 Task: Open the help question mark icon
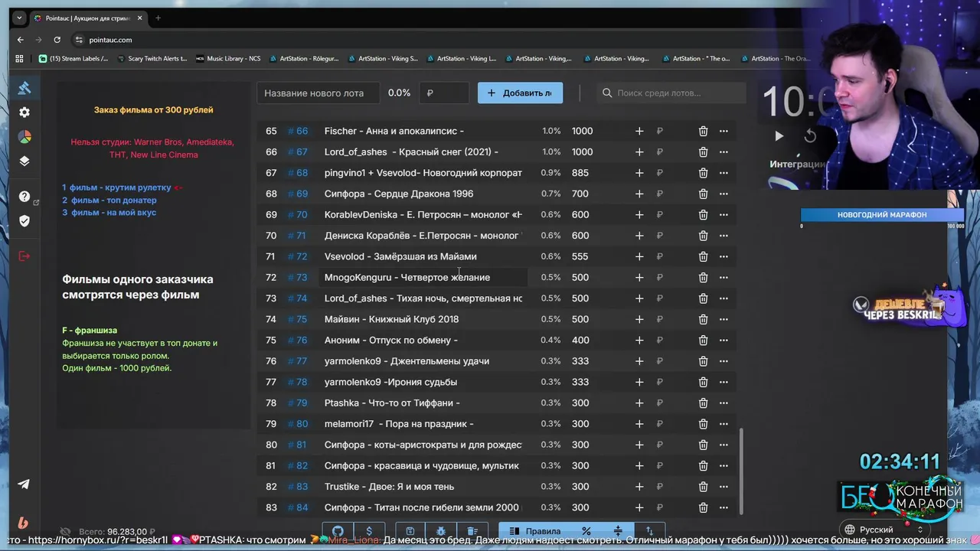[24, 197]
